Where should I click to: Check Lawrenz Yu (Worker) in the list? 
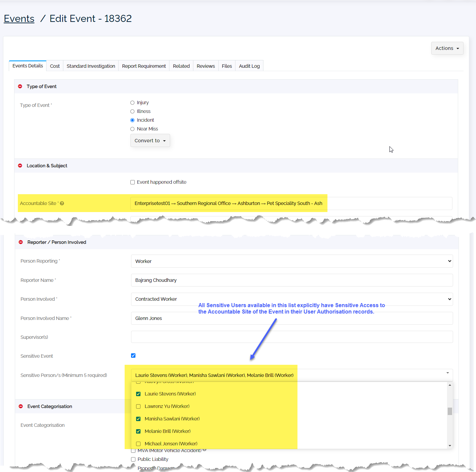[x=138, y=407]
